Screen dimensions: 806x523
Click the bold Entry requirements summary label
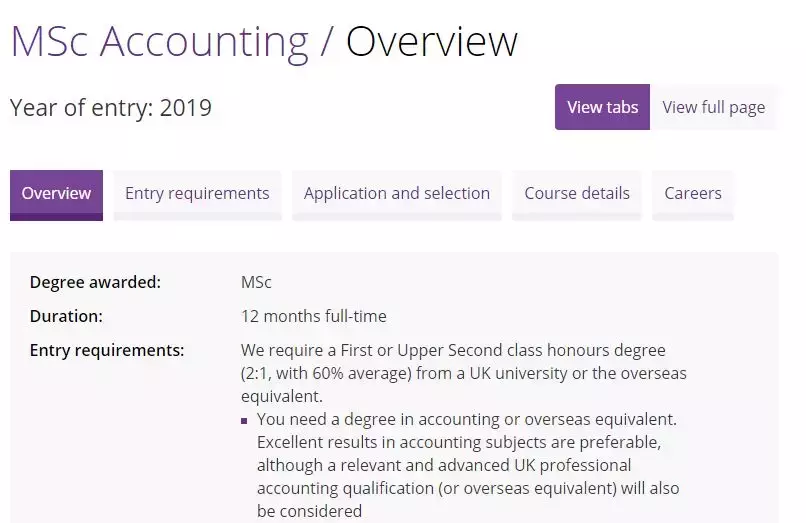[x=107, y=350]
